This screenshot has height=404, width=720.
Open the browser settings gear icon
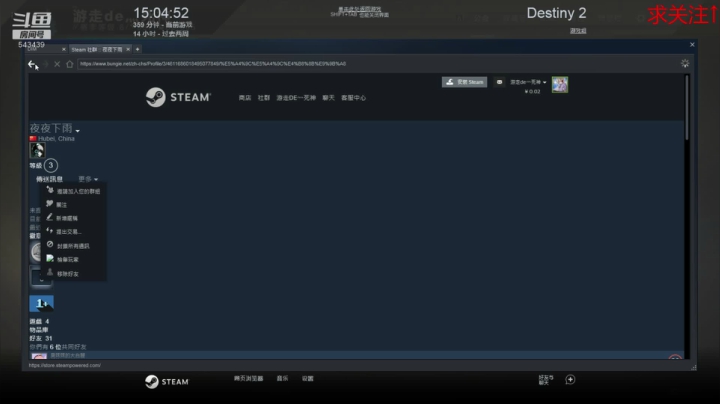(685, 63)
